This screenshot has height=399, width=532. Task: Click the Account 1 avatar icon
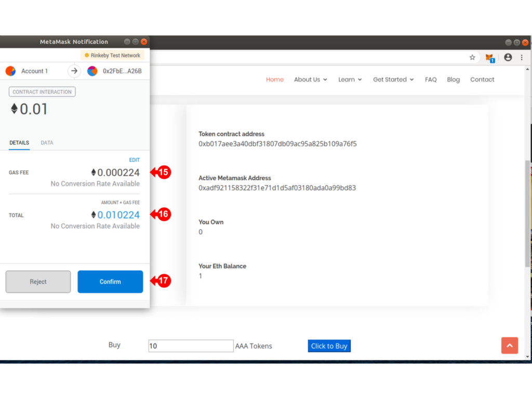[x=10, y=71]
